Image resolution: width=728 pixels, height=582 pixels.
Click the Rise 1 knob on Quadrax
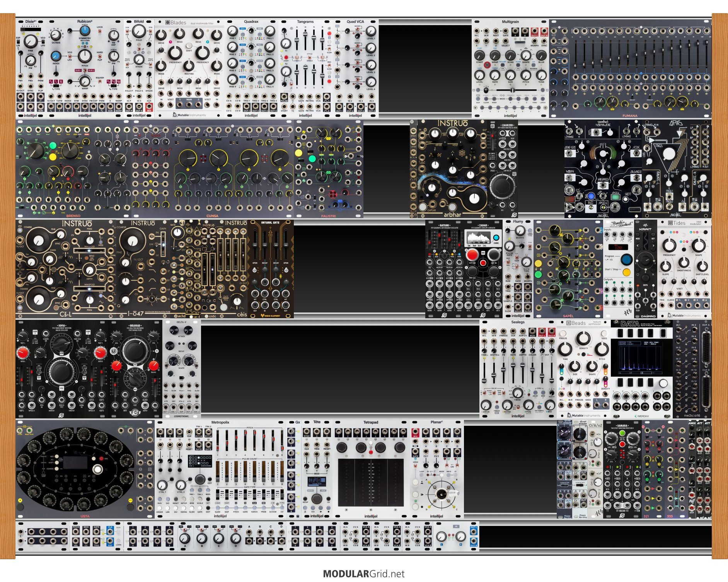tap(232, 31)
